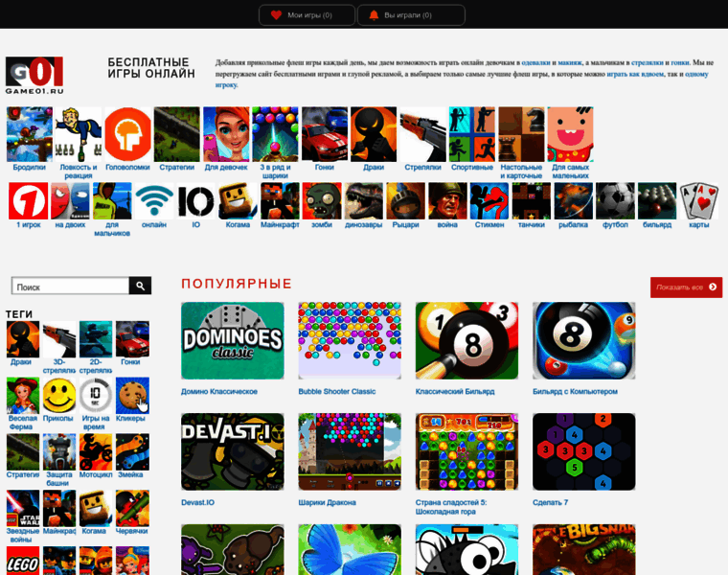This screenshot has width=728, height=575.
Task: Click the Шарики Дракона title link
Action: [x=328, y=502]
